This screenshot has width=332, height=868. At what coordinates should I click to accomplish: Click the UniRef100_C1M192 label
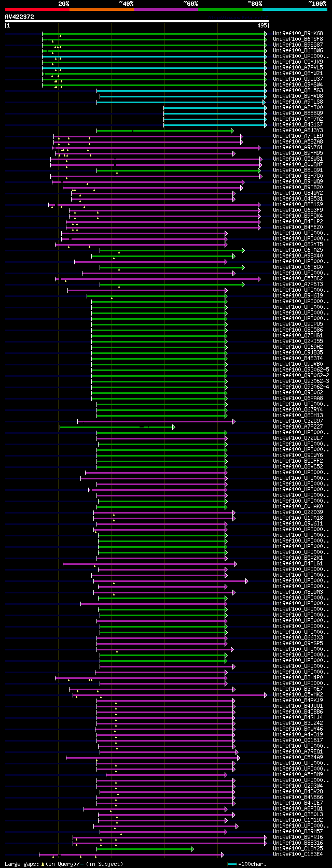(x=298, y=820)
